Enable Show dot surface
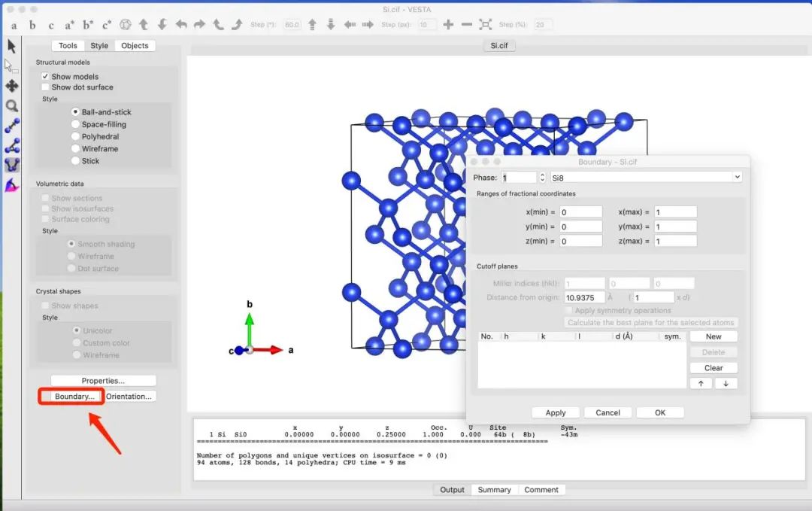The image size is (812, 511). click(x=46, y=87)
